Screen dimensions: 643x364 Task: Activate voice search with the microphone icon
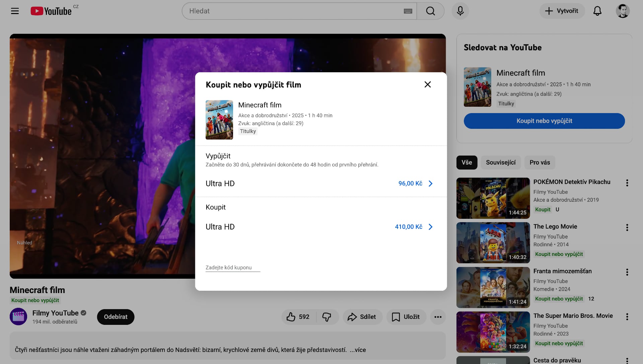pos(460,11)
